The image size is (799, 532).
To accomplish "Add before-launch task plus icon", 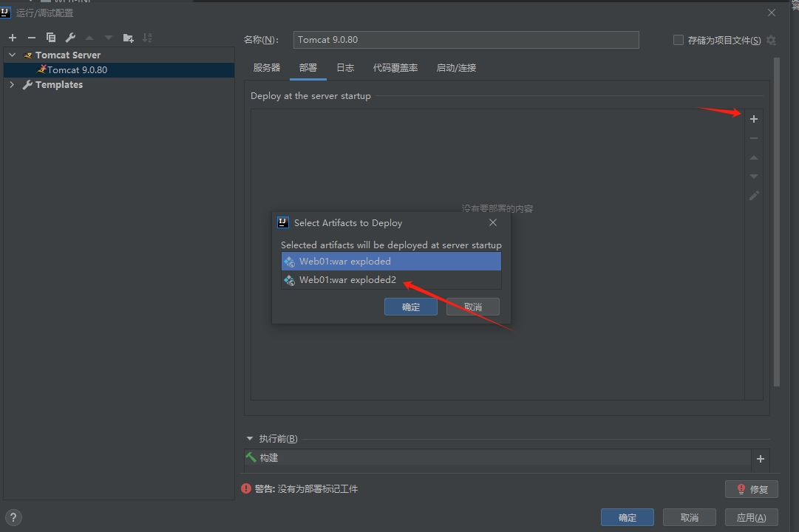I will (761, 459).
